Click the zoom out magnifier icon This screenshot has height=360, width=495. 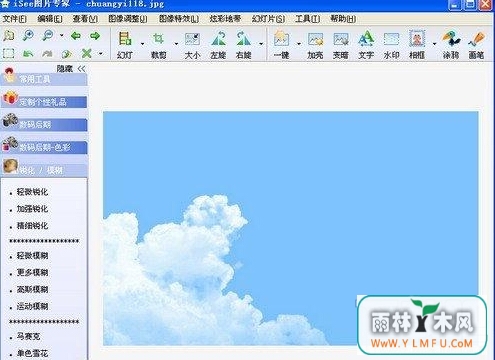(48, 35)
